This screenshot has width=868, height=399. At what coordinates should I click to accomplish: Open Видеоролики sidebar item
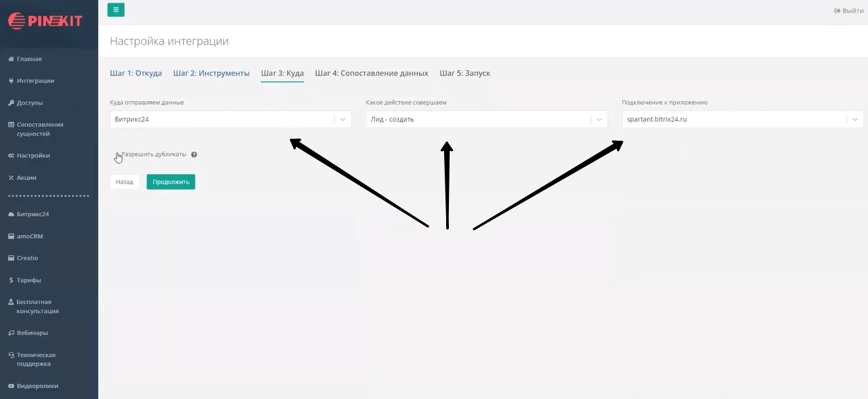point(37,386)
